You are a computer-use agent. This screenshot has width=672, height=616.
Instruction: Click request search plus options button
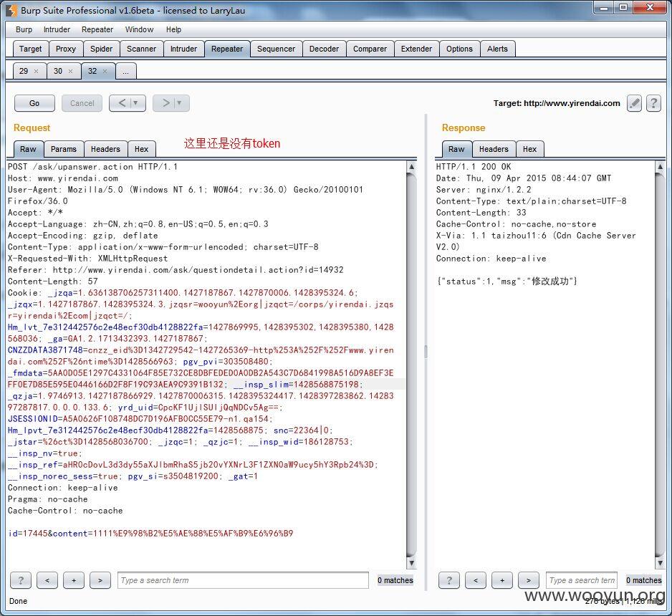coord(74,580)
